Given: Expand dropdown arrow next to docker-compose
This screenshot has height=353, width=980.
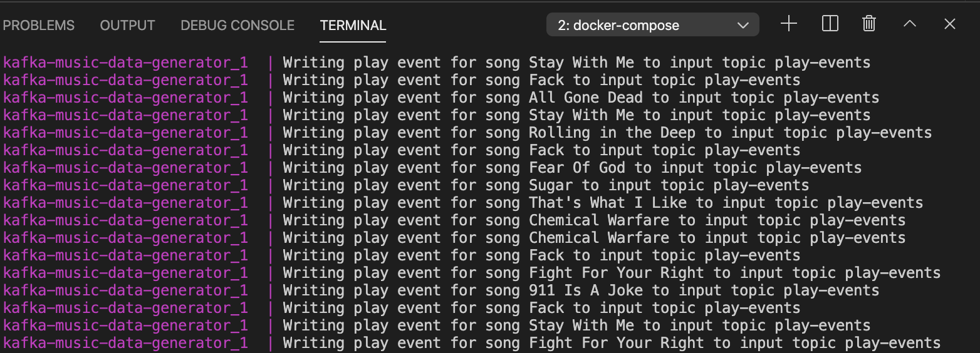Looking at the screenshot, I should tap(743, 26).
